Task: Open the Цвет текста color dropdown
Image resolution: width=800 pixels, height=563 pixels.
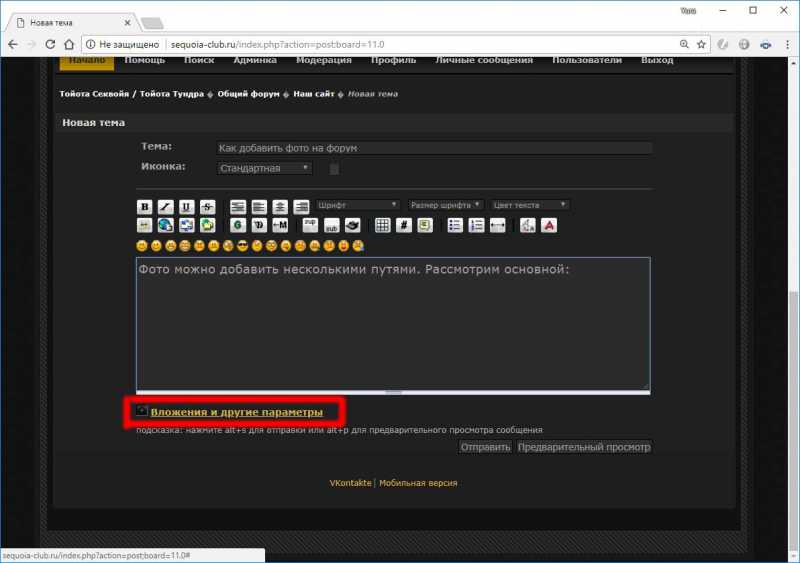Action: [530, 205]
